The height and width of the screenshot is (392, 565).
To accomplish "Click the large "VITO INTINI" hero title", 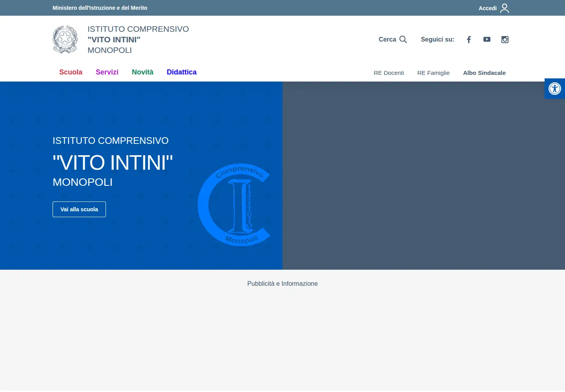I will coord(113,163).
